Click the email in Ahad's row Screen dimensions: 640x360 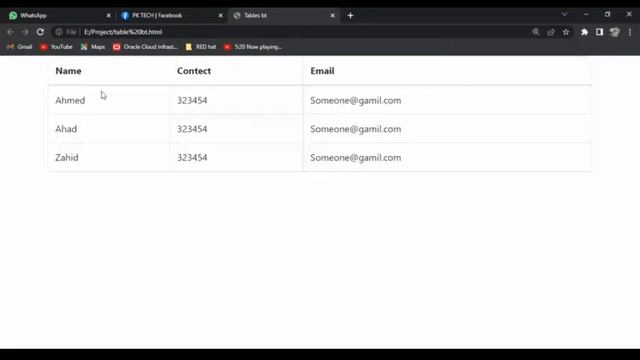(x=356, y=129)
